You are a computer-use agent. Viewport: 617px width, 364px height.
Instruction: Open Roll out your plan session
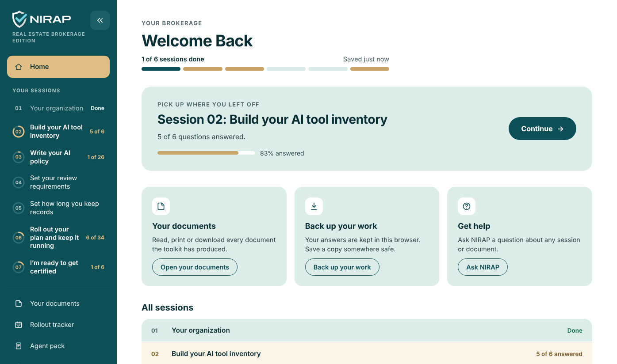pos(58,238)
